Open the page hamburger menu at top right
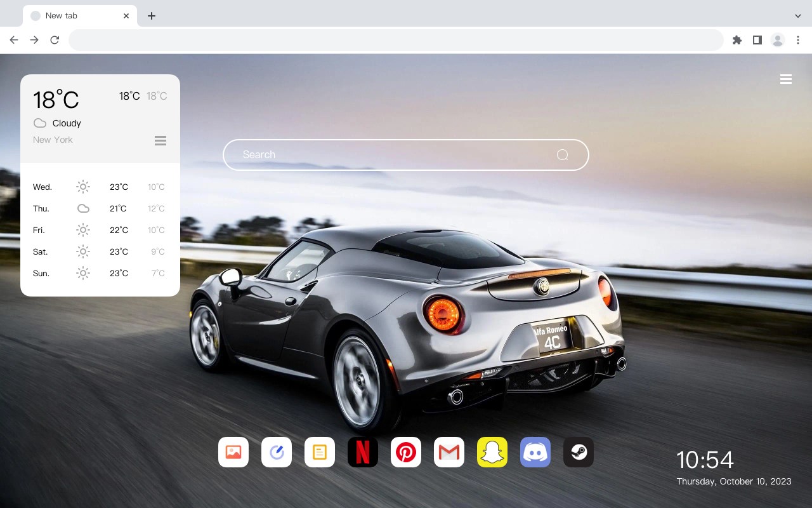 pyautogui.click(x=786, y=79)
